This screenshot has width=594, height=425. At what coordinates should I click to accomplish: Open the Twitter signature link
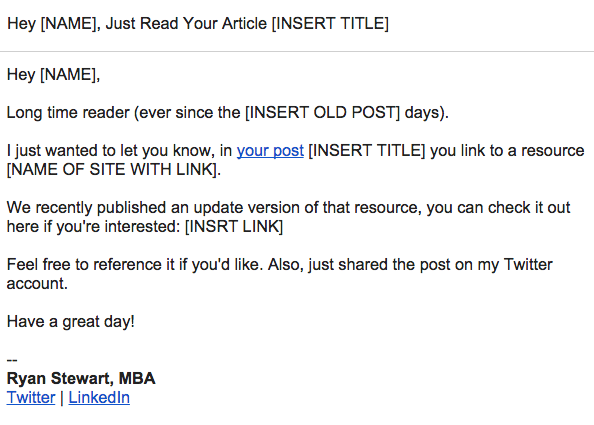31,397
